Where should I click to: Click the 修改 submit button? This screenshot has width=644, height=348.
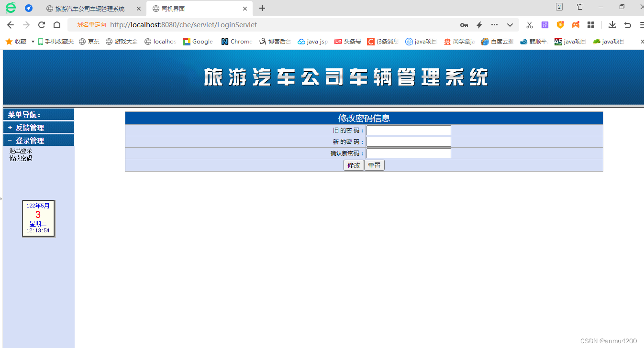pyautogui.click(x=354, y=164)
